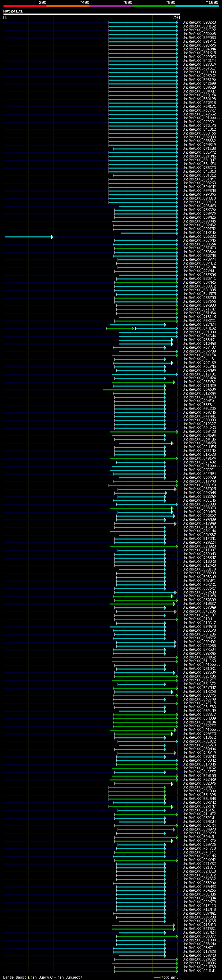Image resolution: width=222 pixels, height=980 pixels.
Task: Click the Large gaps legend text
Action: pyautogui.click(x=43, y=977)
